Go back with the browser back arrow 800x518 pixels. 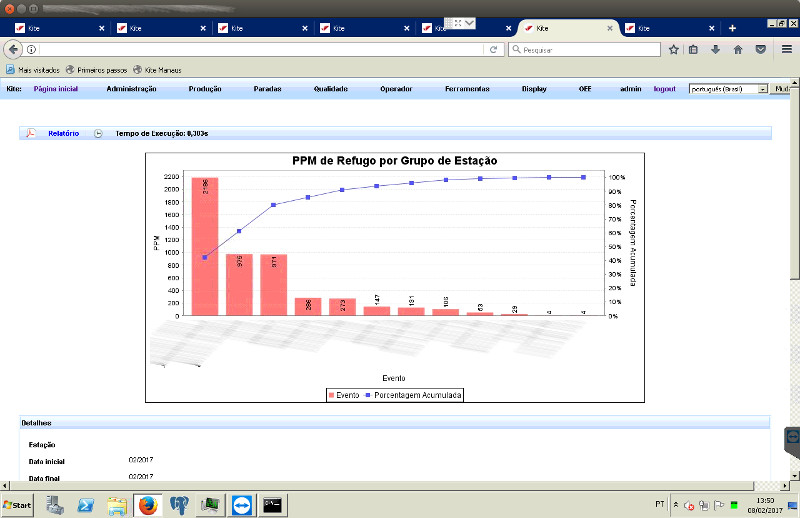13,50
